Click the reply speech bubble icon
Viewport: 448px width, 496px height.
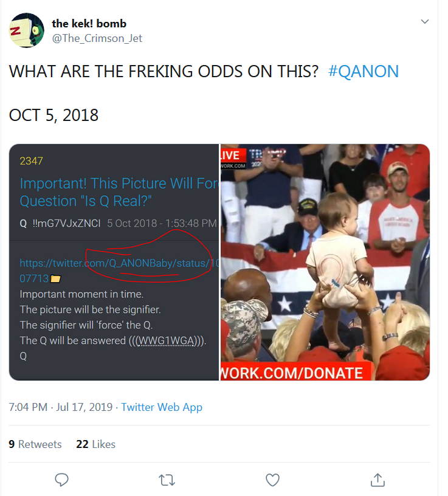(61, 480)
